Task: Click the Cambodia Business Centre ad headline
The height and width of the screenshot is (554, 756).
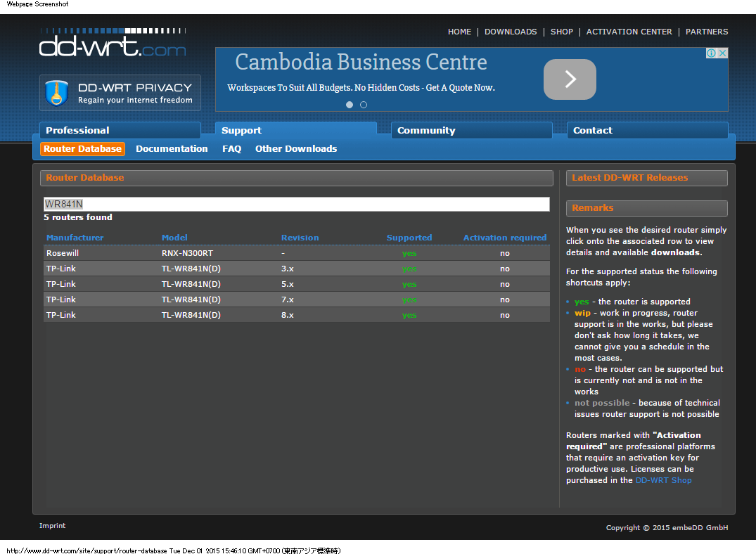Action: click(361, 62)
